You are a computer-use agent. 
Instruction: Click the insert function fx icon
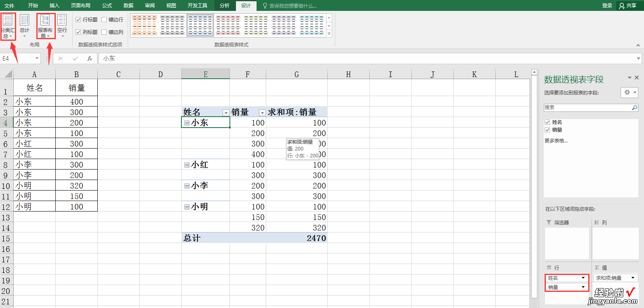[90, 59]
